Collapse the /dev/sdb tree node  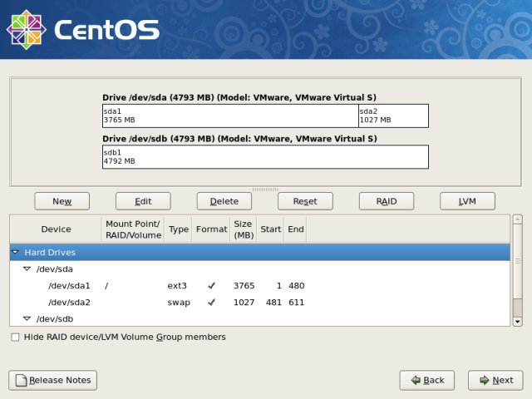click(x=27, y=319)
